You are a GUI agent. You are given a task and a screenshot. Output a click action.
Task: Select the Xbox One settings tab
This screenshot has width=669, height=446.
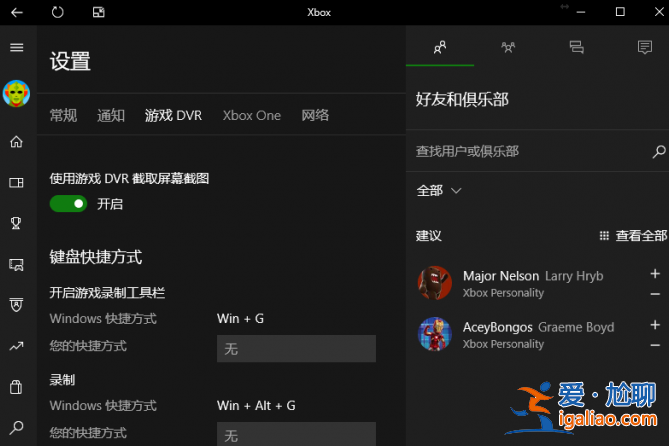pyautogui.click(x=252, y=115)
